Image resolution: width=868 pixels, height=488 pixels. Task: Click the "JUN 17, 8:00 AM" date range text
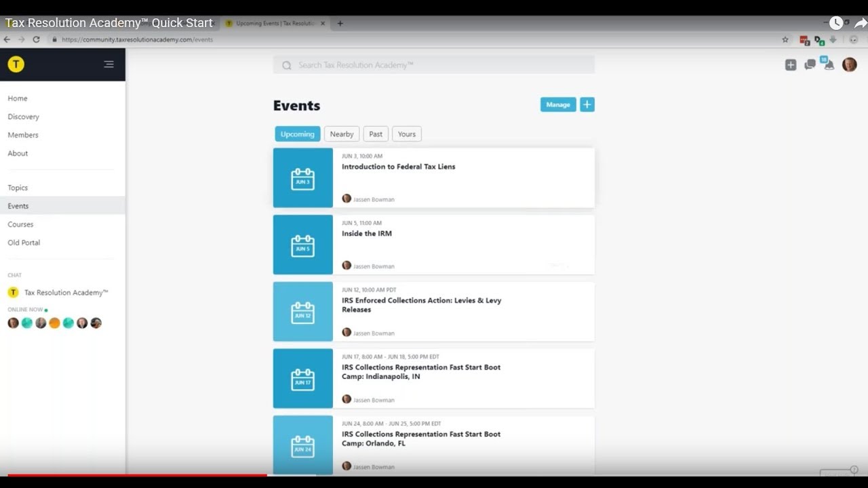[x=391, y=357]
